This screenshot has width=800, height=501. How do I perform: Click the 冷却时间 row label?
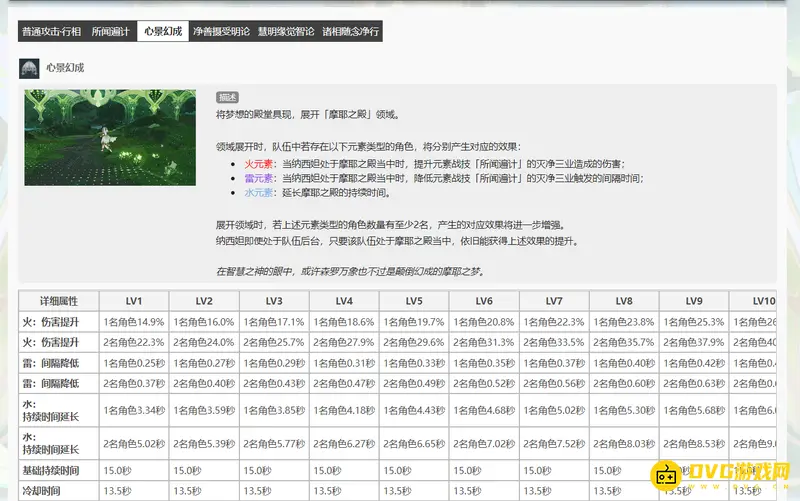tap(42, 491)
